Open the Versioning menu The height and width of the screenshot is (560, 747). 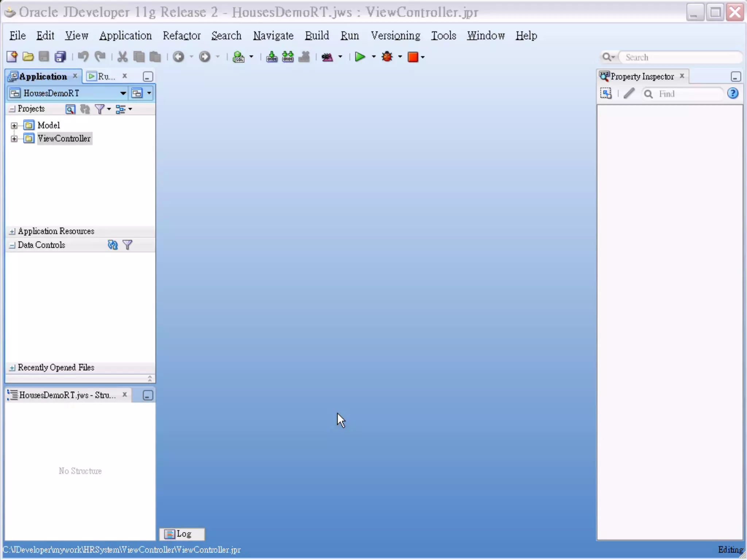(395, 36)
